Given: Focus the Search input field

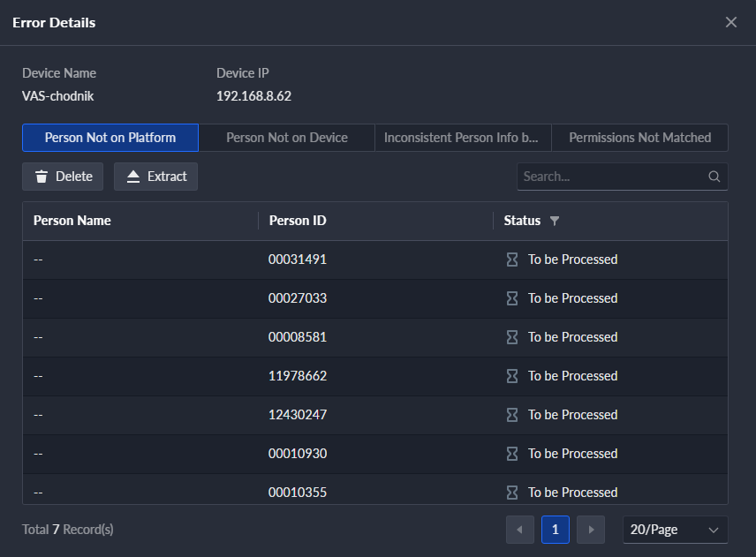Looking at the screenshot, I should pyautogui.click(x=612, y=177).
